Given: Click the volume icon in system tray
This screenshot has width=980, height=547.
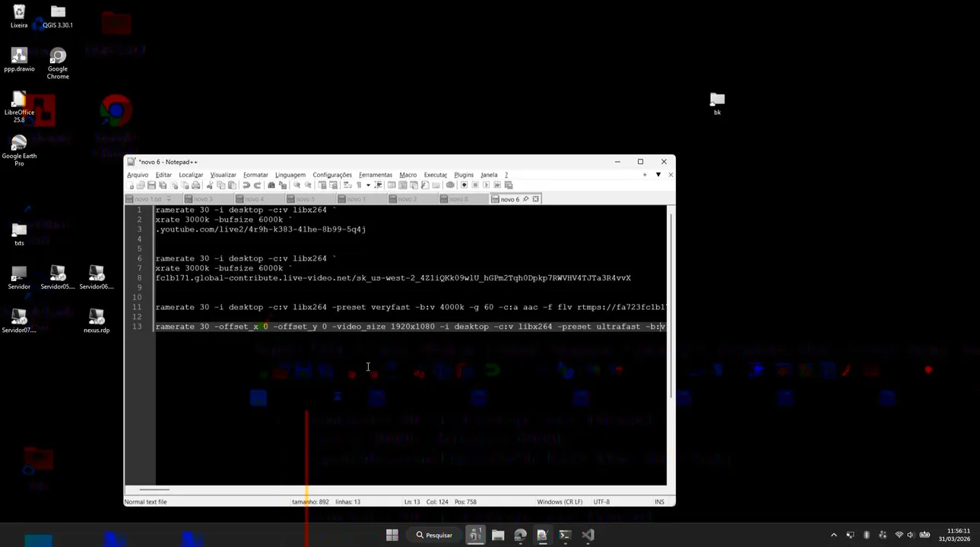Looking at the screenshot, I should point(911,535).
